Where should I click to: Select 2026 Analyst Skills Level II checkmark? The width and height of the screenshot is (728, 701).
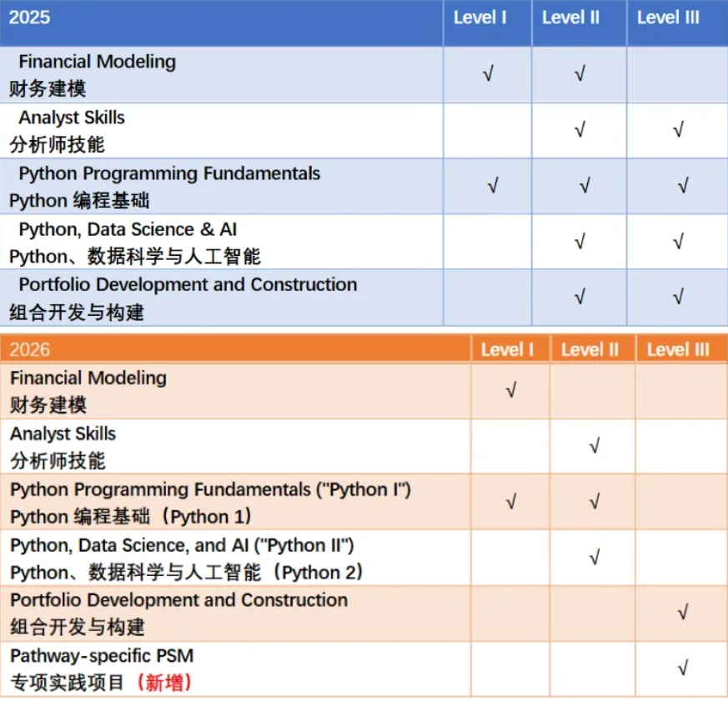tap(594, 446)
